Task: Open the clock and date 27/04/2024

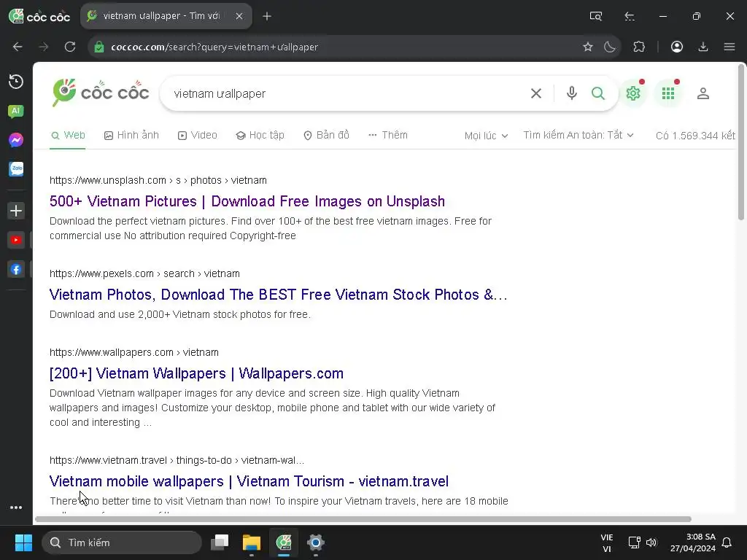Action: pos(693,542)
